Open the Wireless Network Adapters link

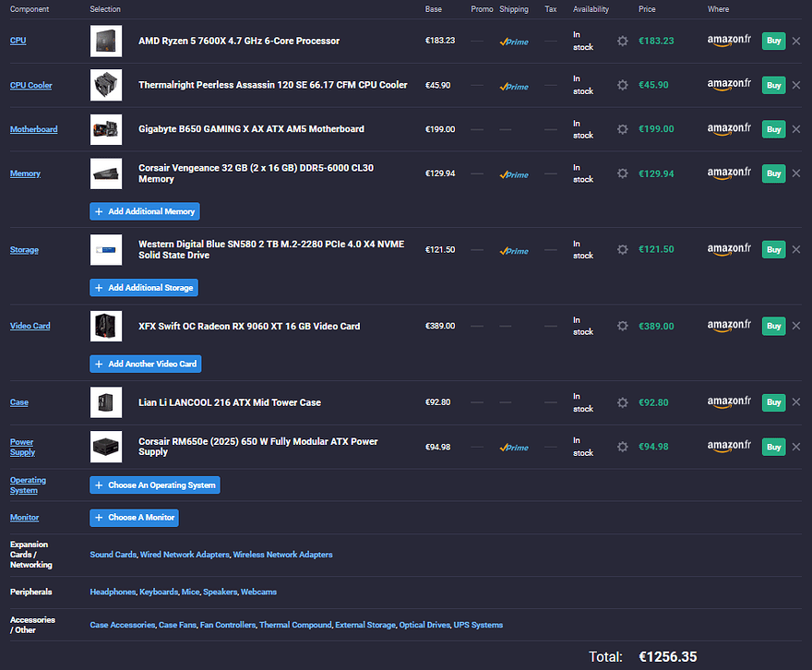point(282,555)
